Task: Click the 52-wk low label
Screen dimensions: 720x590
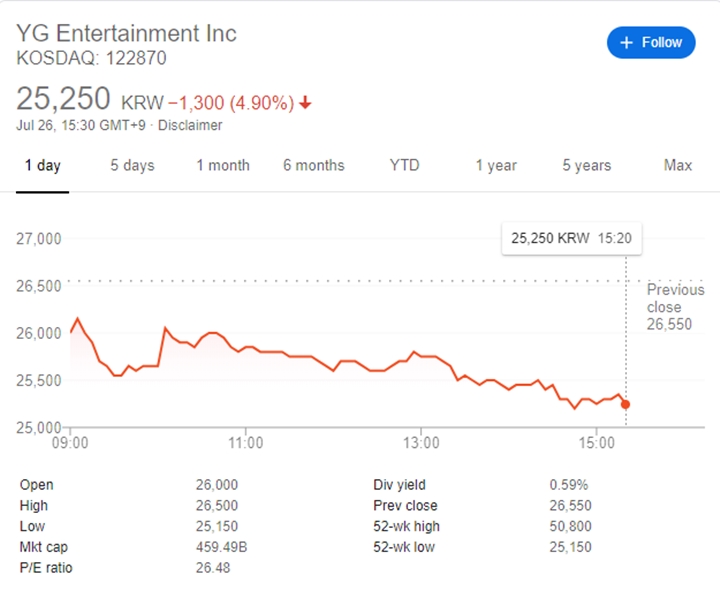Action: (x=404, y=547)
